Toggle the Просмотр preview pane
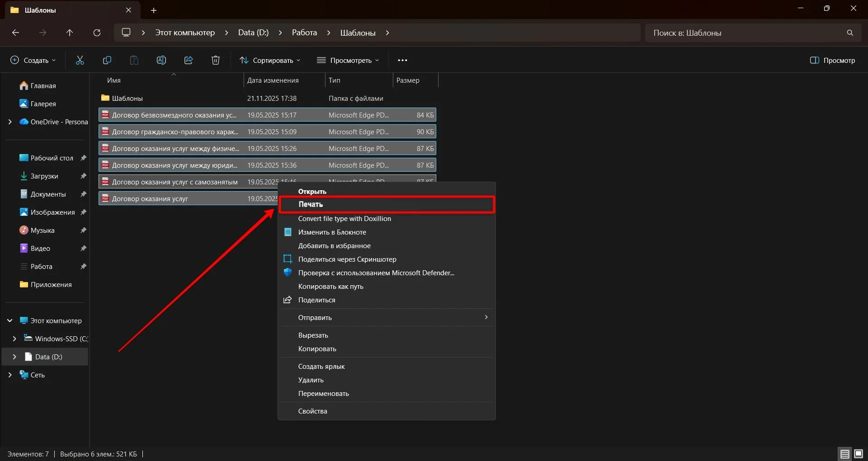868x461 pixels. 832,60
